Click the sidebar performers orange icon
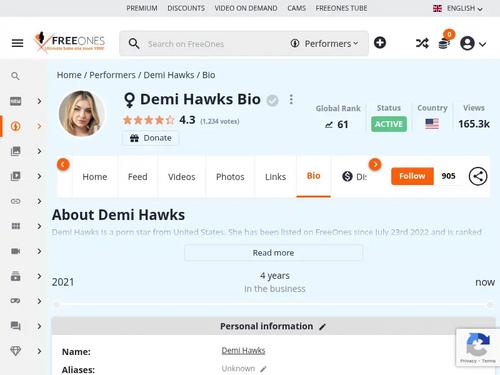Viewport: 500px width, 375px height. coord(16,126)
